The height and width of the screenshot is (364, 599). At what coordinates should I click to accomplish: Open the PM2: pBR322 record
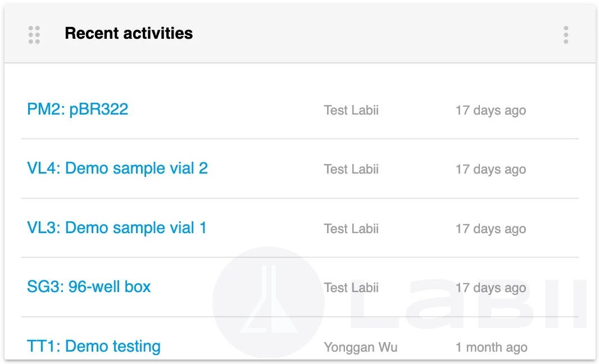click(78, 109)
